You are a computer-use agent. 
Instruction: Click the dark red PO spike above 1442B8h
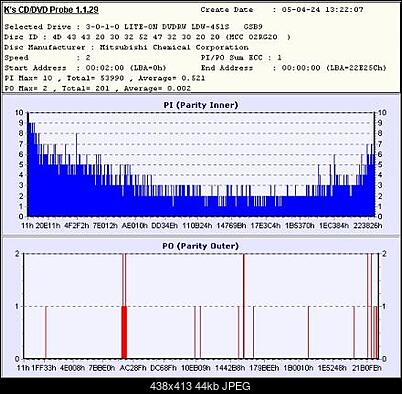244,306
